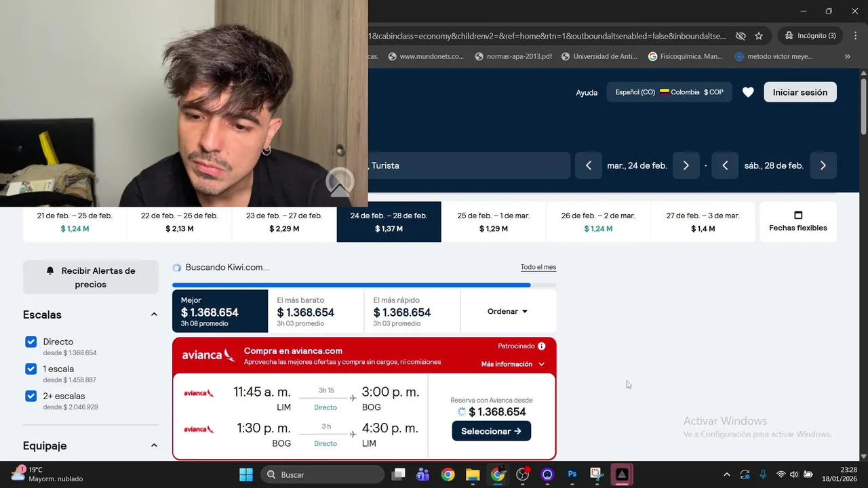Click the volume speaker tray icon
The height and width of the screenshot is (488, 868).
[x=794, y=474]
